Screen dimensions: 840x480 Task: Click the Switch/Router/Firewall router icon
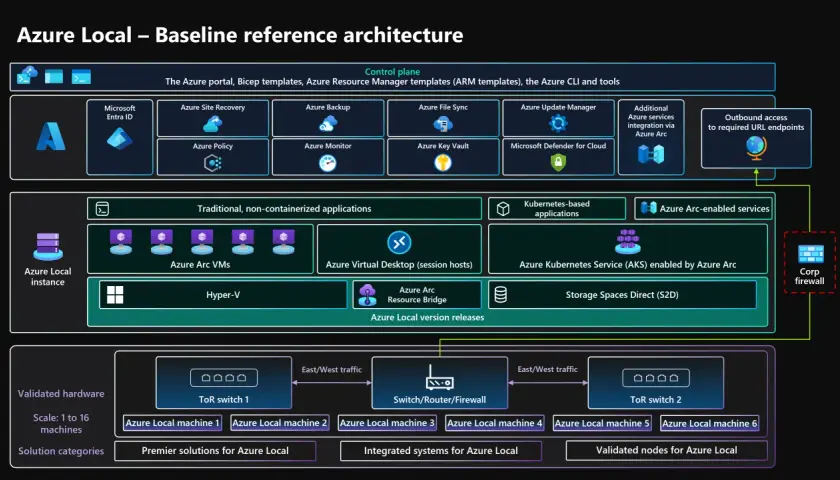[440, 377]
